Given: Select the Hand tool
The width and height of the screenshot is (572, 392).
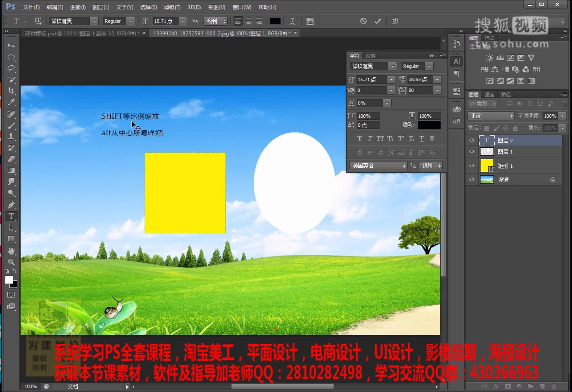Looking at the screenshot, I should point(11,251).
